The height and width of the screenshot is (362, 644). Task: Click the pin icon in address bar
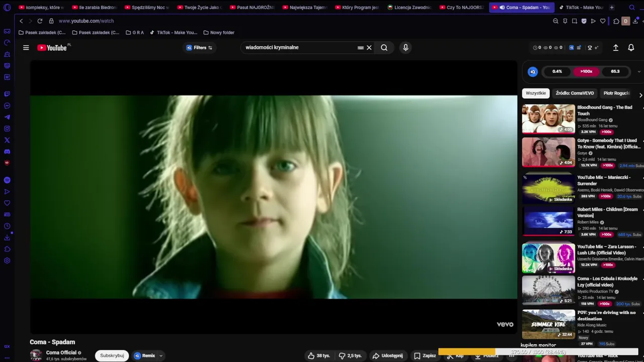[x=565, y=21]
